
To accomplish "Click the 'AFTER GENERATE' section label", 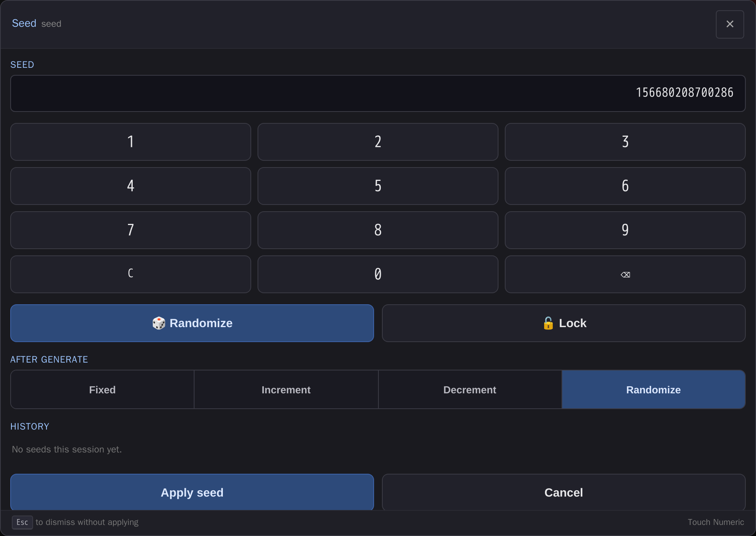I will coord(49,359).
